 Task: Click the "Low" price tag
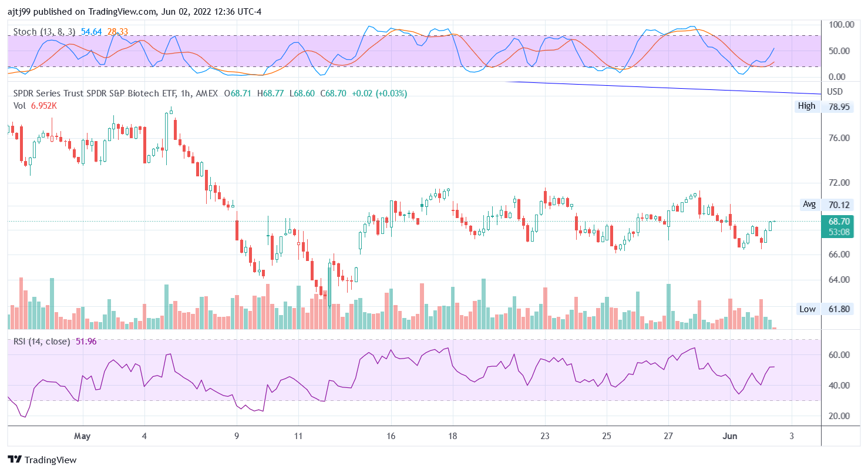click(807, 309)
